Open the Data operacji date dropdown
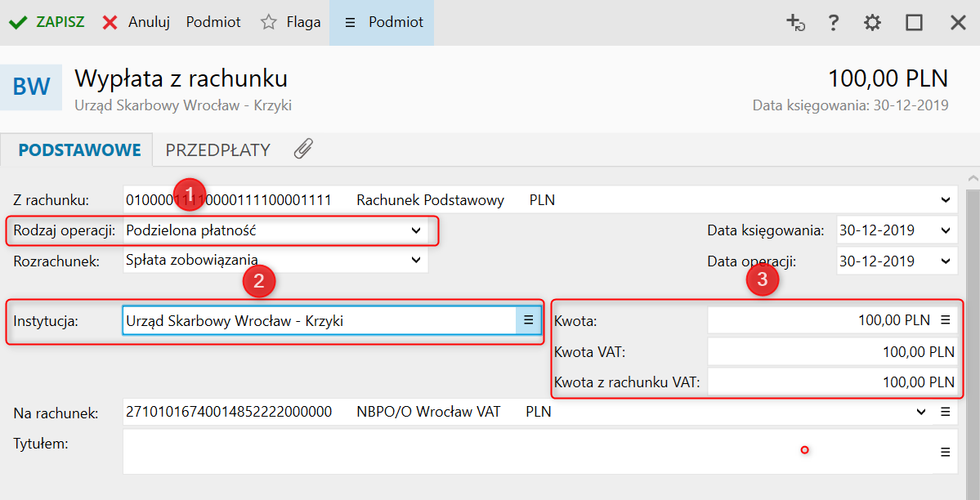 (946, 261)
